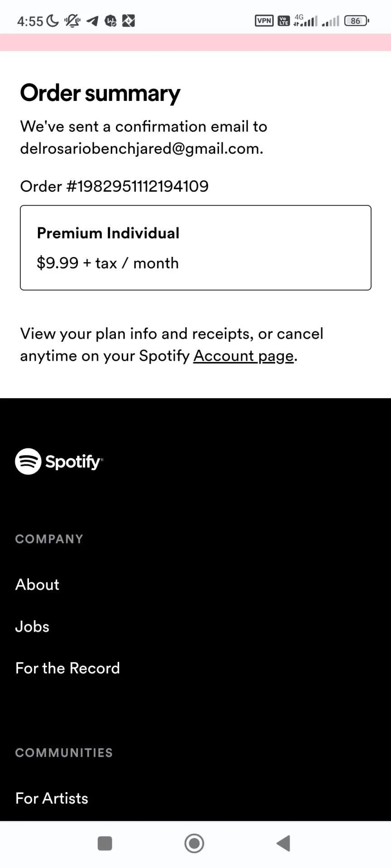Screen dimensions: 391x868
Task: Tap the muted bell status icon
Action: coord(72,21)
